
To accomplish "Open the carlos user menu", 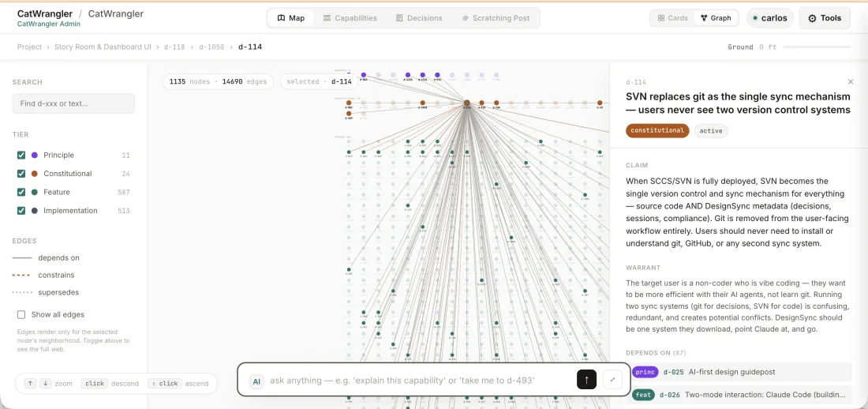I will coord(769,17).
